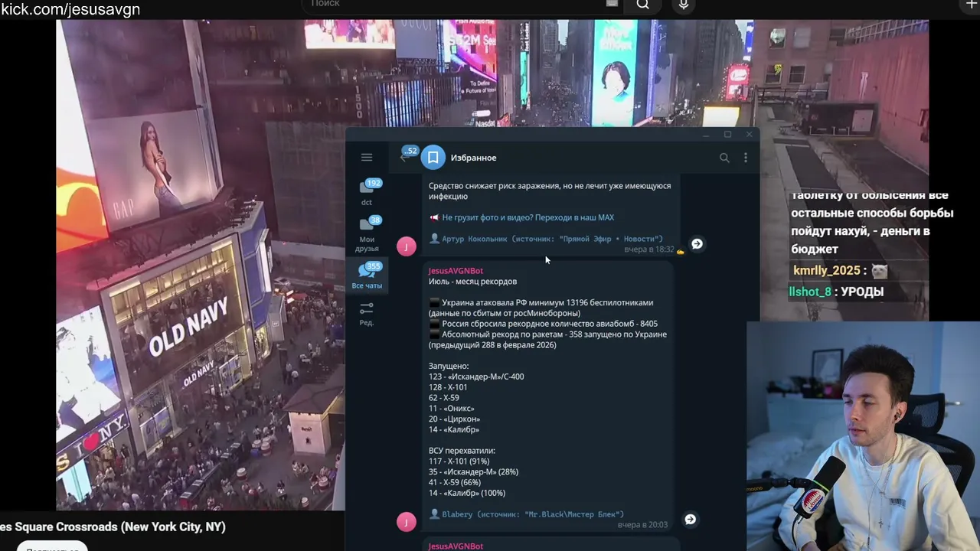The height and width of the screenshot is (551, 980).
Task: Open the keyboard icon in the search field
Action: coord(612,4)
